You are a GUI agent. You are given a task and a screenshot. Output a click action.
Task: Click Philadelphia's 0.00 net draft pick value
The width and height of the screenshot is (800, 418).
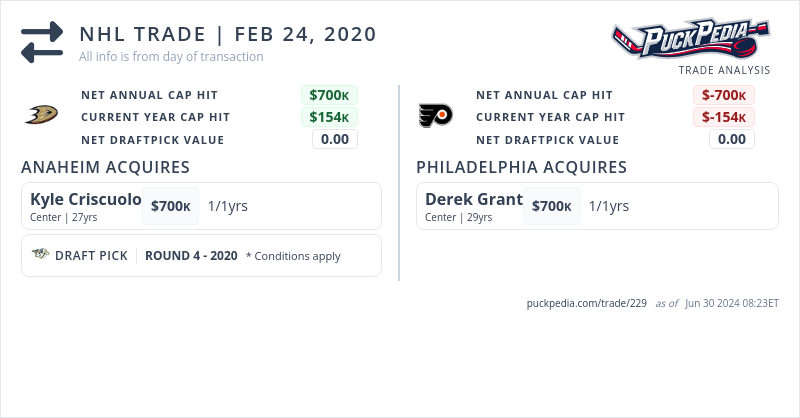pos(732,139)
